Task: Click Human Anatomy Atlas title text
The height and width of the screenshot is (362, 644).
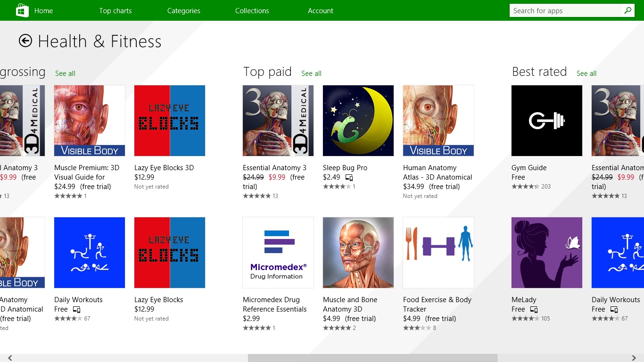Action: pyautogui.click(x=438, y=173)
